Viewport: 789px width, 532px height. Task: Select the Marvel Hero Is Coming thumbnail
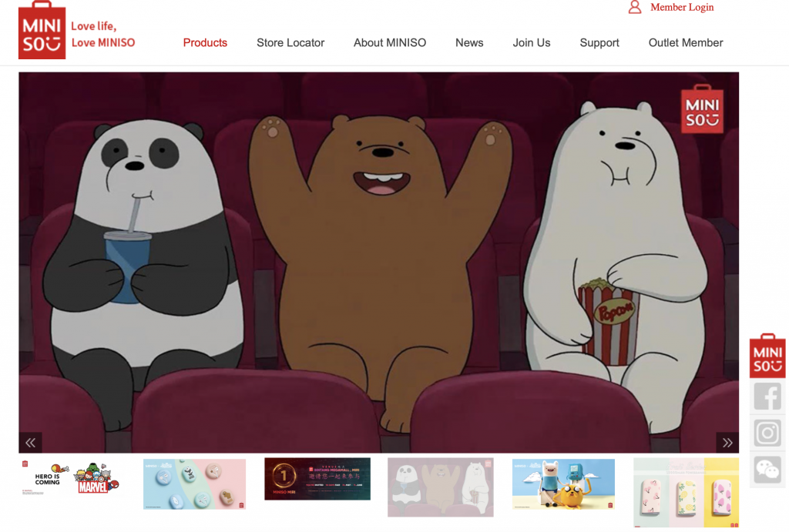pyautogui.click(x=71, y=478)
